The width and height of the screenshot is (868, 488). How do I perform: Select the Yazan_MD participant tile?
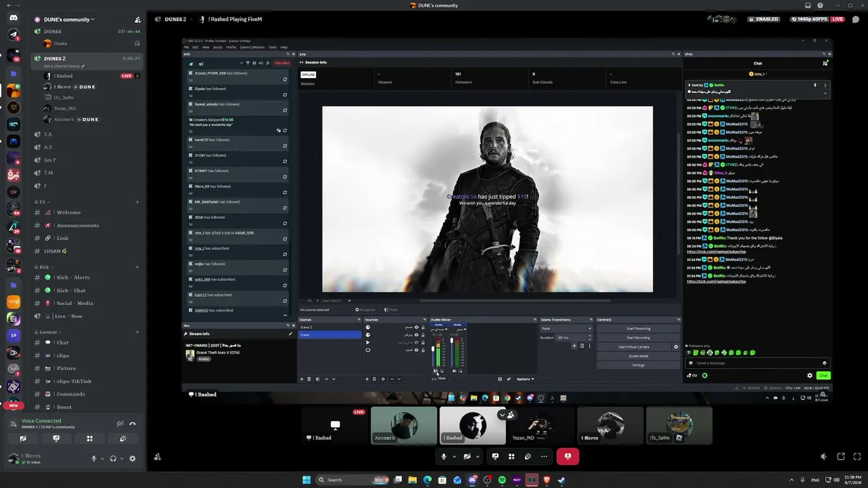[x=541, y=426]
